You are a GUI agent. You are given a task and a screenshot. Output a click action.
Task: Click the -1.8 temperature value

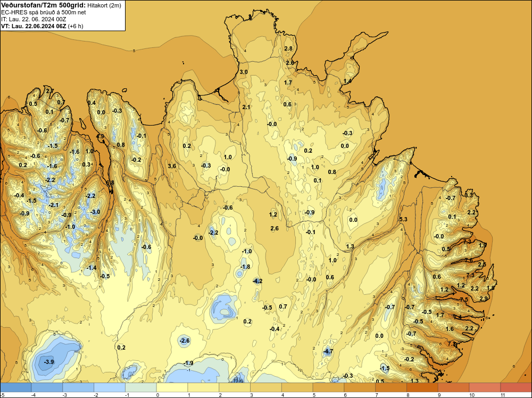tap(245, 267)
